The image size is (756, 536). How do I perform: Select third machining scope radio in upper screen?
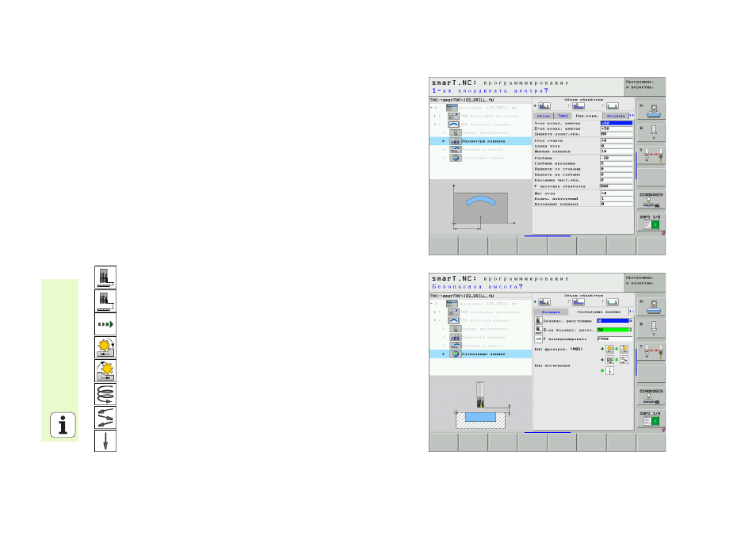pyautogui.click(x=604, y=105)
